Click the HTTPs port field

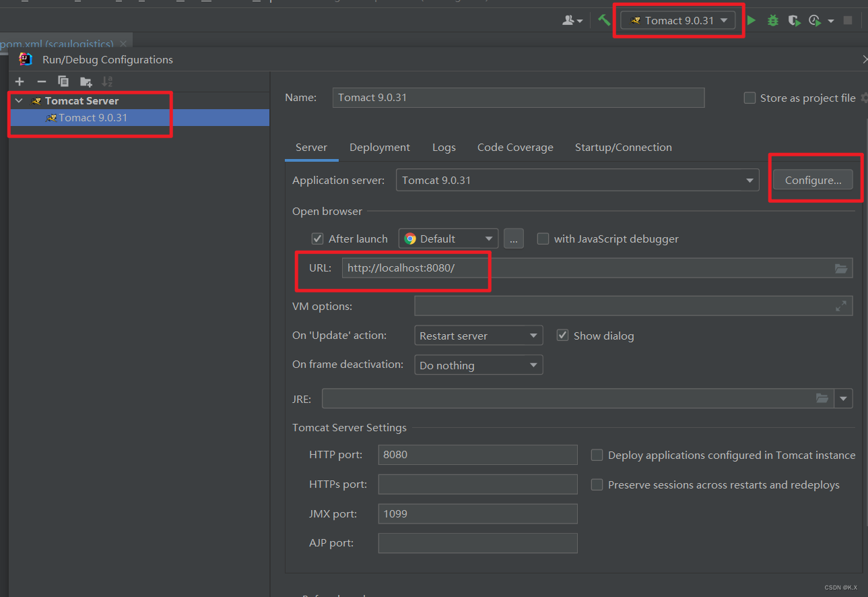477,484
